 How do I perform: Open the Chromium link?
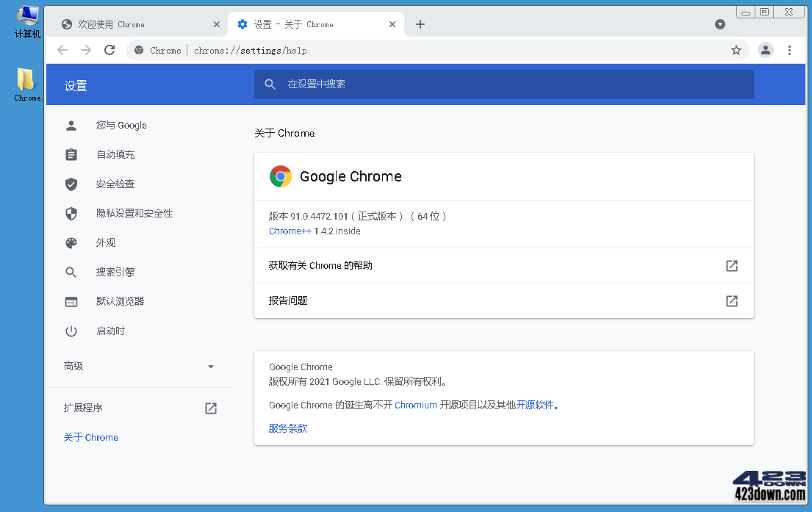pos(416,405)
